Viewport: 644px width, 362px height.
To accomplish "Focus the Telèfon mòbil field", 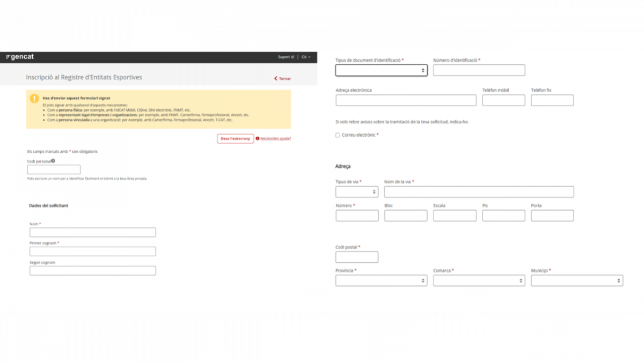I will [x=503, y=100].
